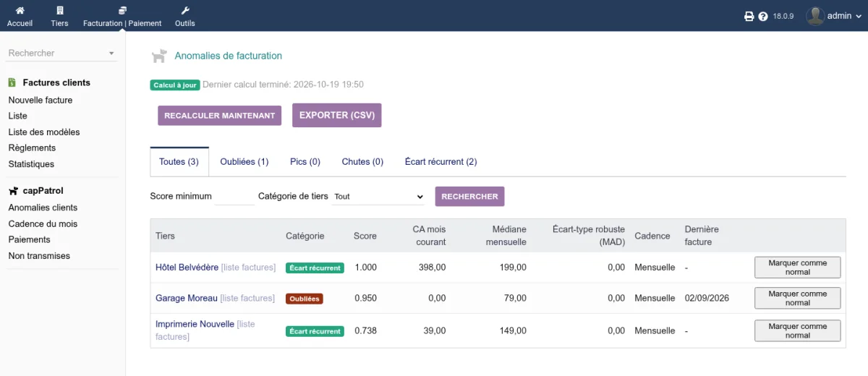The width and height of the screenshot is (868, 376).
Task: Open the Catégorie de tiers dropdown
Action: point(378,196)
